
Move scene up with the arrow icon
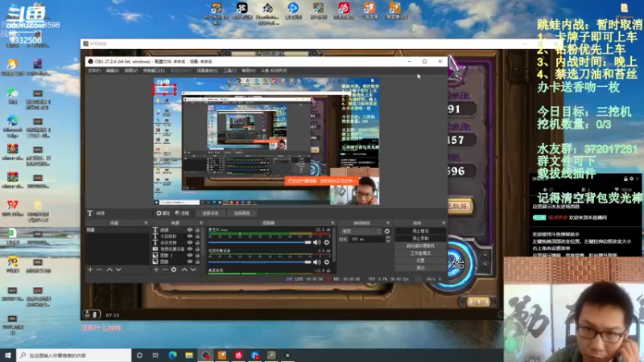coord(109,269)
